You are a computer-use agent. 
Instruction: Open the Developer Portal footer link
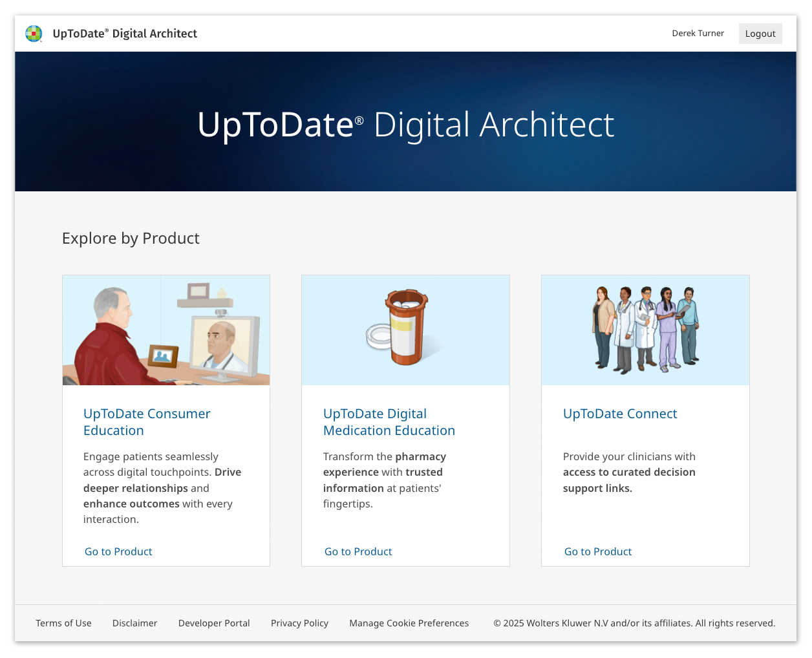214,623
